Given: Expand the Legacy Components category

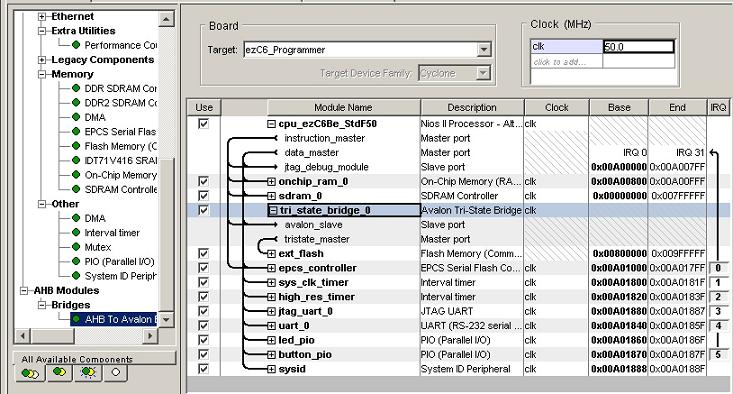Looking at the screenshot, I should pos(42,60).
